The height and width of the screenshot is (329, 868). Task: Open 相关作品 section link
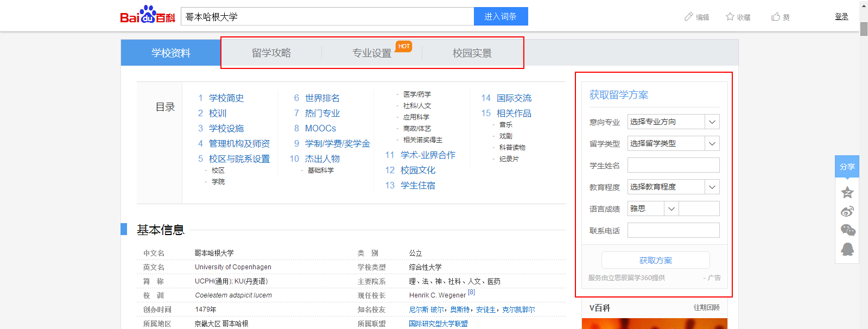514,113
